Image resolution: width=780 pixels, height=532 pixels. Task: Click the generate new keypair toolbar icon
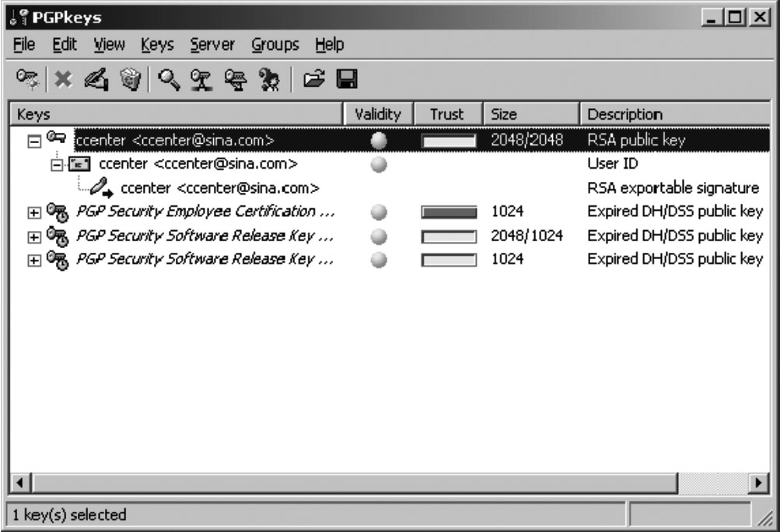coord(27,79)
